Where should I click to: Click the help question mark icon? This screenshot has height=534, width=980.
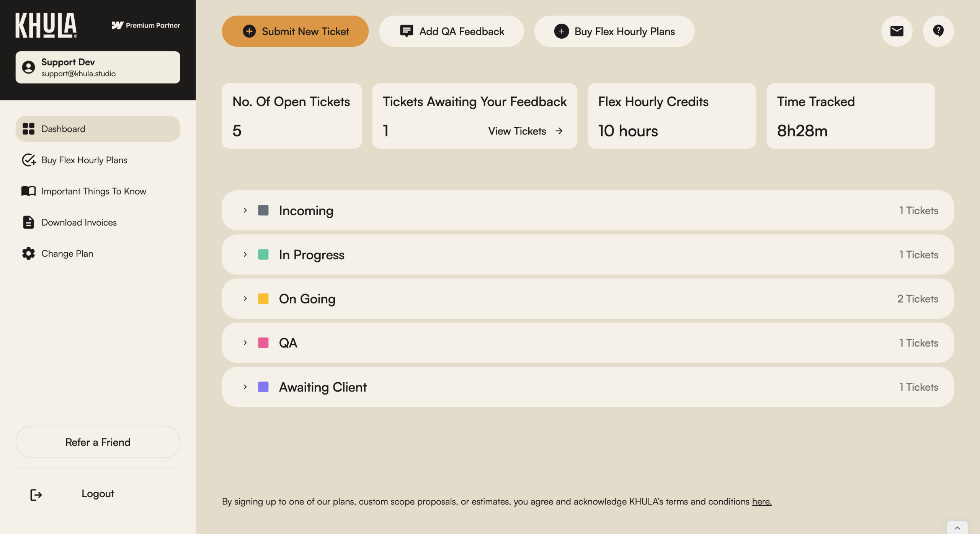pos(938,31)
